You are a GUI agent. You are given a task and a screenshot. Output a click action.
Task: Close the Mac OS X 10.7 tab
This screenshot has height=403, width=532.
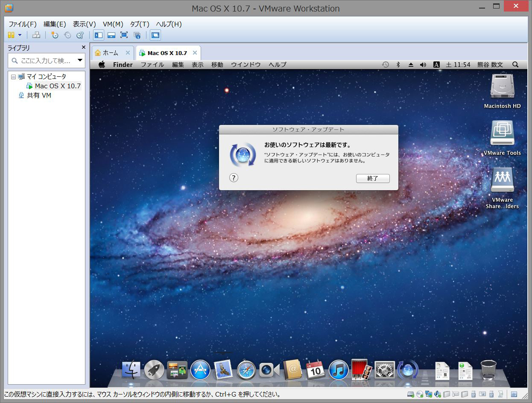tap(195, 53)
